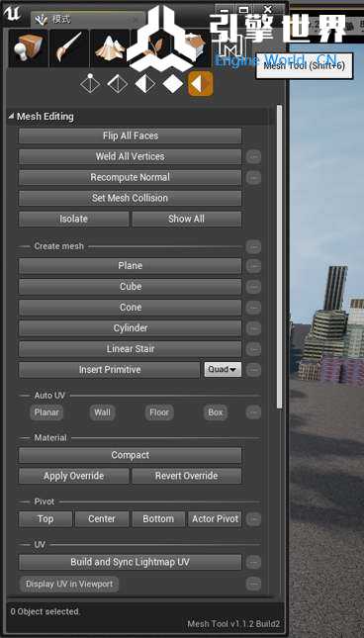Select the highlighted orange mesh selection mode
Image resolution: width=364 pixels, height=638 pixels.
(201, 83)
